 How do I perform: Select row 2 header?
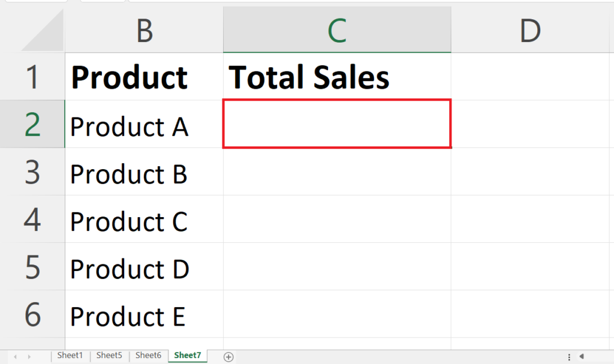[32, 124]
